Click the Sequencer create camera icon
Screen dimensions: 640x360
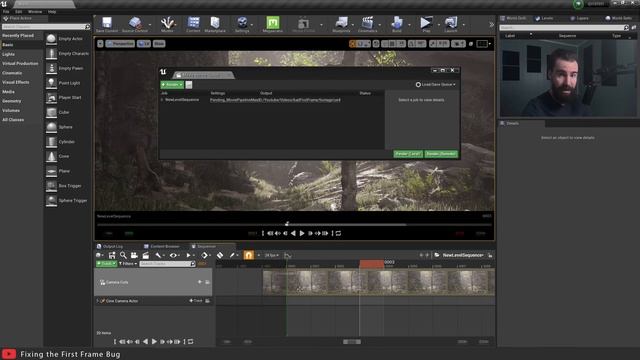[x=134, y=255]
